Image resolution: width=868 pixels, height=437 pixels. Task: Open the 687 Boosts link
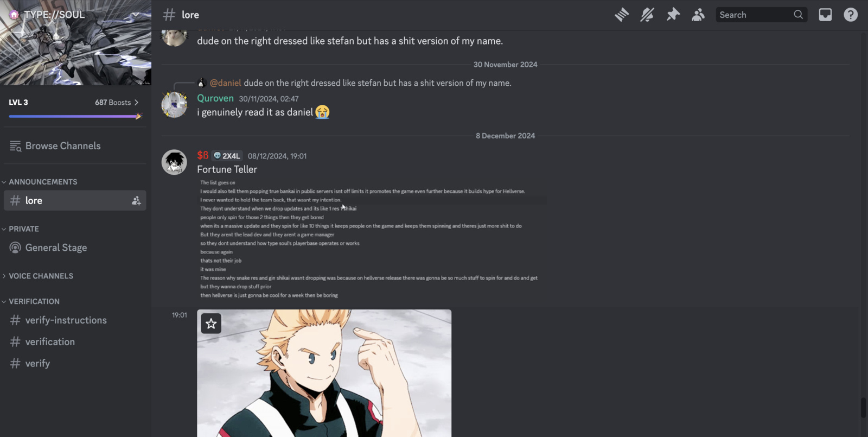(x=116, y=102)
